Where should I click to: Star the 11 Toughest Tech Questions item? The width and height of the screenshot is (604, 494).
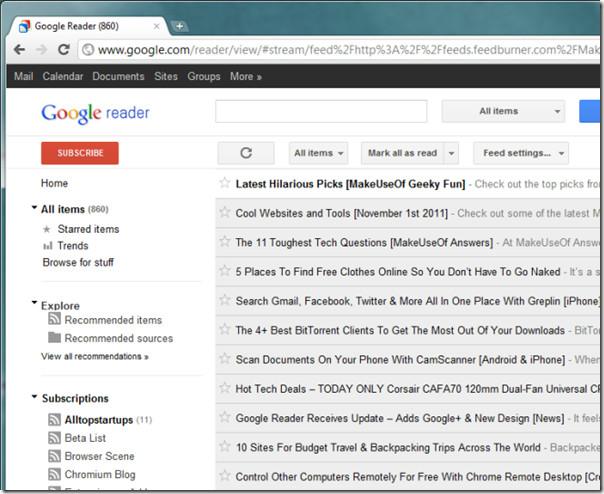point(225,241)
